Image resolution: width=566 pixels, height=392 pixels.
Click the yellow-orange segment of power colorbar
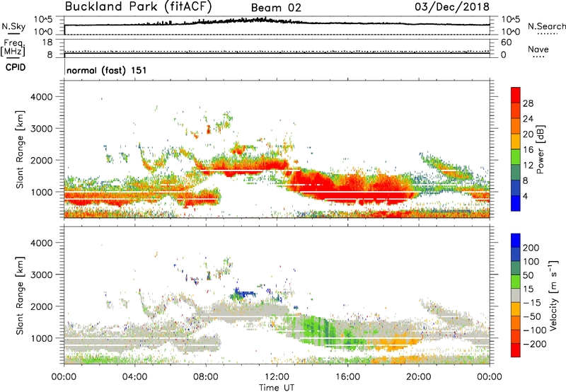(x=516, y=141)
